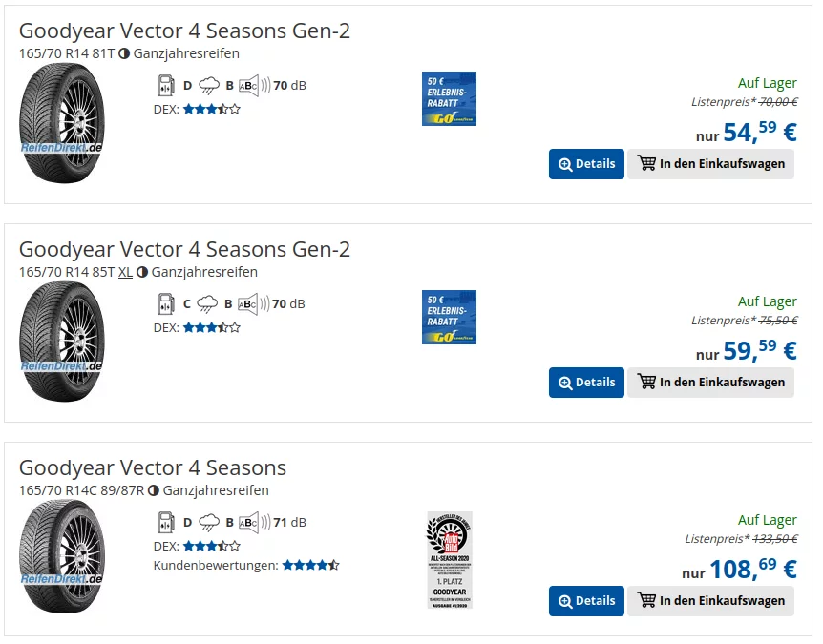The image size is (823, 644).
Task: Open first Goodyear Vector 4 Seasons Gen-2 title
Action: pos(184,31)
